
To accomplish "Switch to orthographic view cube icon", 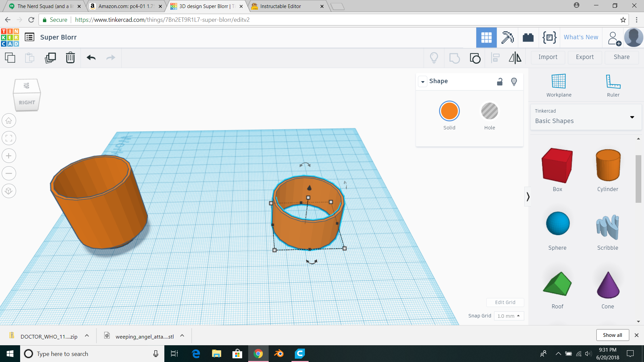I will point(9,191).
